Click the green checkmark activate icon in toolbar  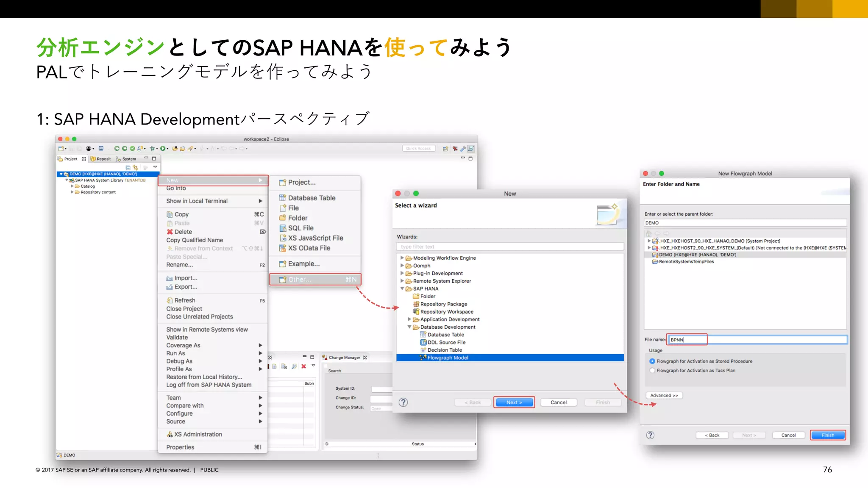coord(132,149)
